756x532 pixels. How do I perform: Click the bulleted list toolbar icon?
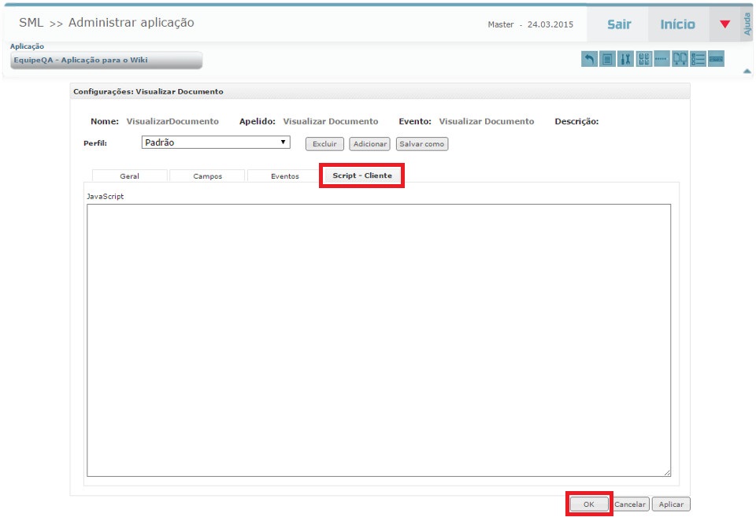(698, 59)
